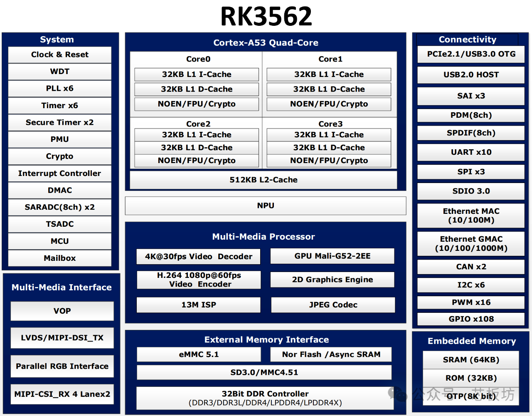
Task: Click the GPU Mali-G52-2EE block
Action: (x=332, y=256)
